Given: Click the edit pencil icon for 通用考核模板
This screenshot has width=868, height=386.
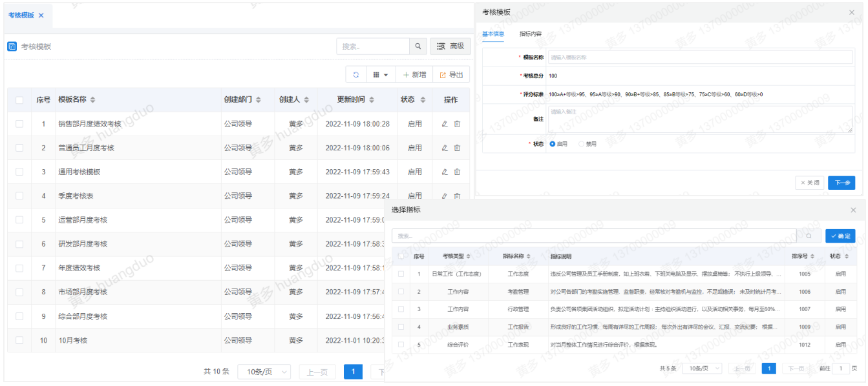Looking at the screenshot, I should [445, 172].
